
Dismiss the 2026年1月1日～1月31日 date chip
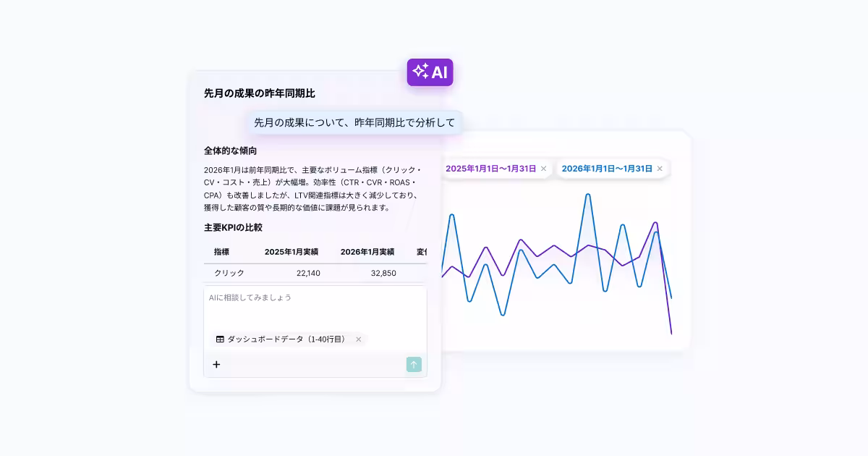click(659, 168)
